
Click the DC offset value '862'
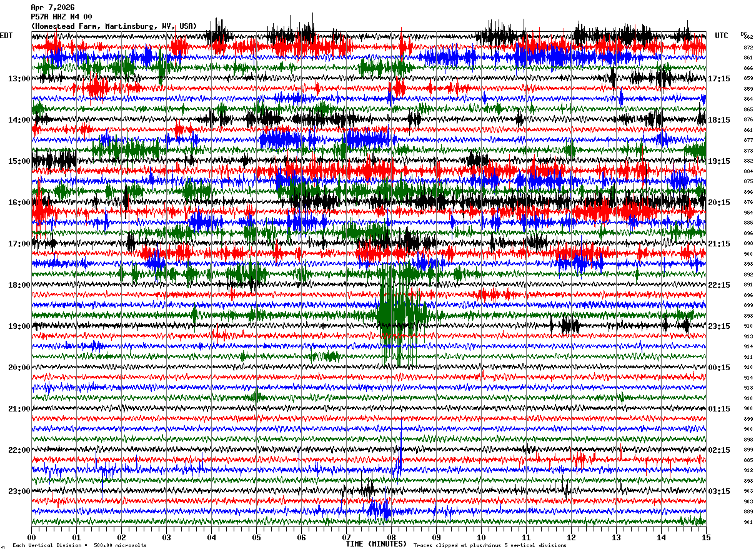[x=748, y=38]
